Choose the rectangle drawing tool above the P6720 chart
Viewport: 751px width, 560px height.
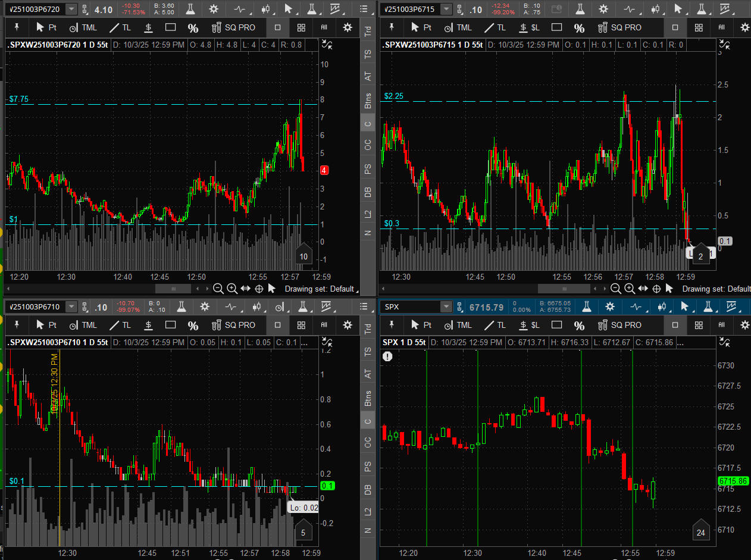coord(171,27)
